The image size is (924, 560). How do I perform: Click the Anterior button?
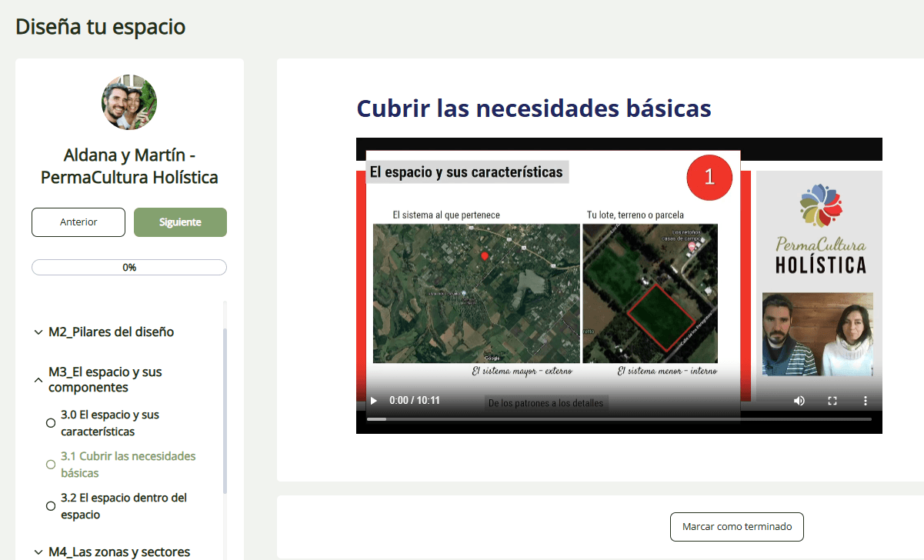coord(78,222)
